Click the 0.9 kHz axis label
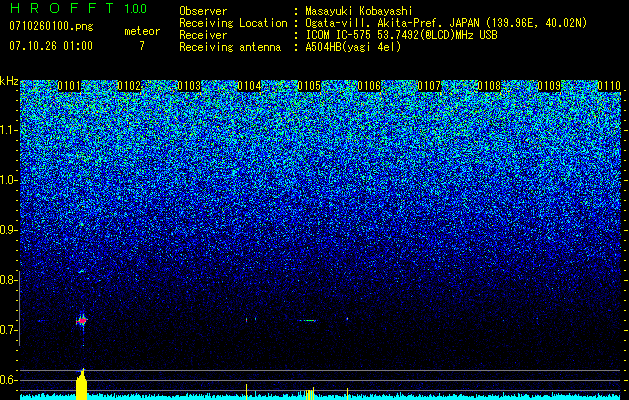The image size is (629, 400). pyautogui.click(x=9, y=230)
